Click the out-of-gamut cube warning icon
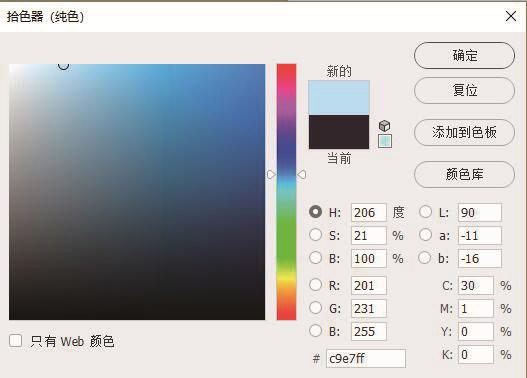Image resolution: width=527 pixels, height=378 pixels. coord(384,126)
